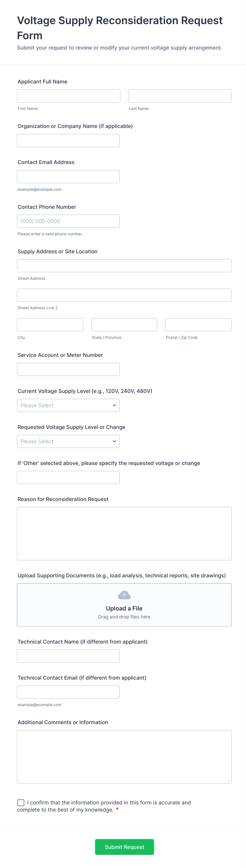Click the Contact Phone Number field
The image size is (246, 868).
coord(68,221)
